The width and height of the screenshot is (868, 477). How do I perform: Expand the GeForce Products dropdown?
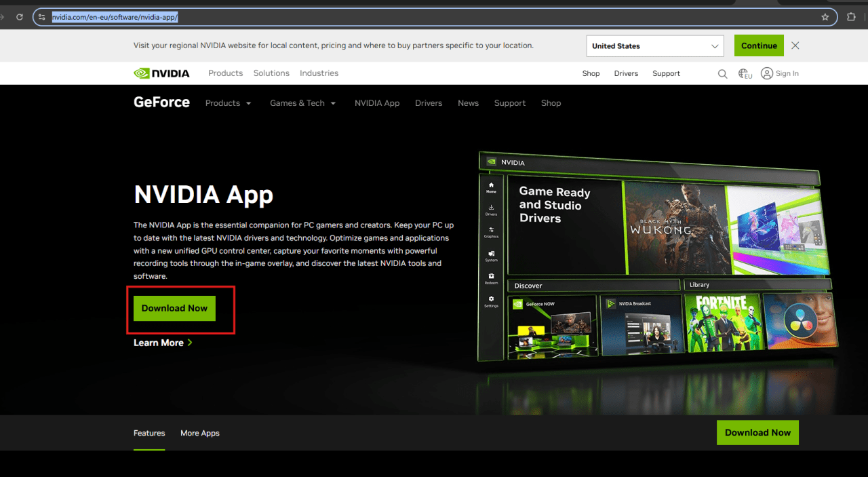(x=229, y=103)
